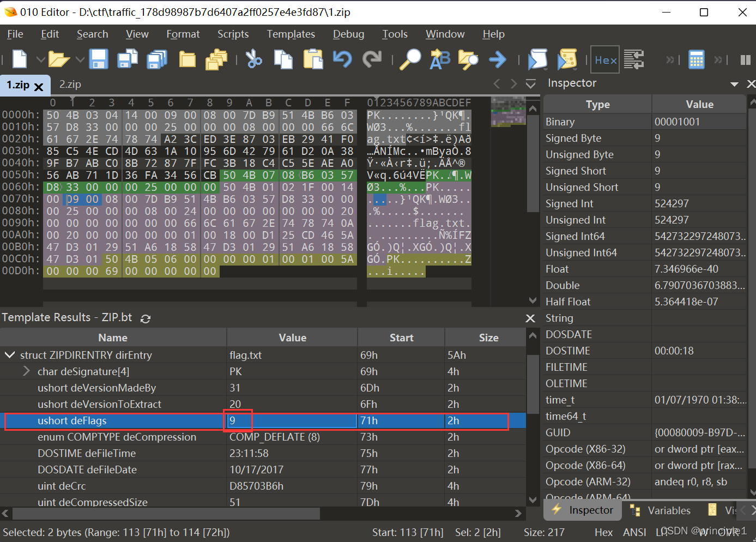Click the Start column header
756x542 pixels.
point(401,338)
